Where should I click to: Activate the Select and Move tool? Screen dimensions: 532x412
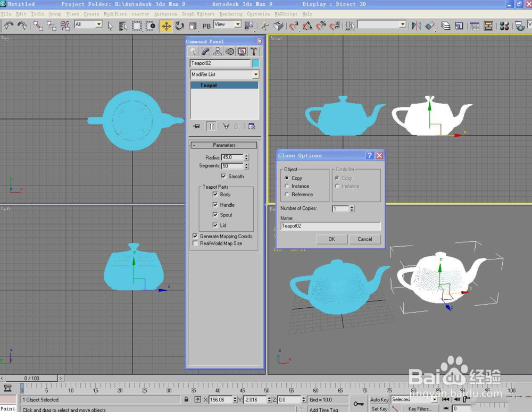point(166,26)
